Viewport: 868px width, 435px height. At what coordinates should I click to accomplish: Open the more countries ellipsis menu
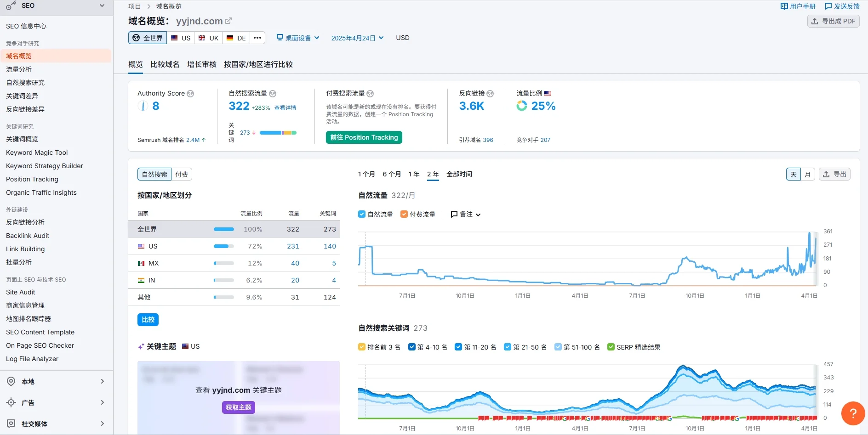pos(257,38)
